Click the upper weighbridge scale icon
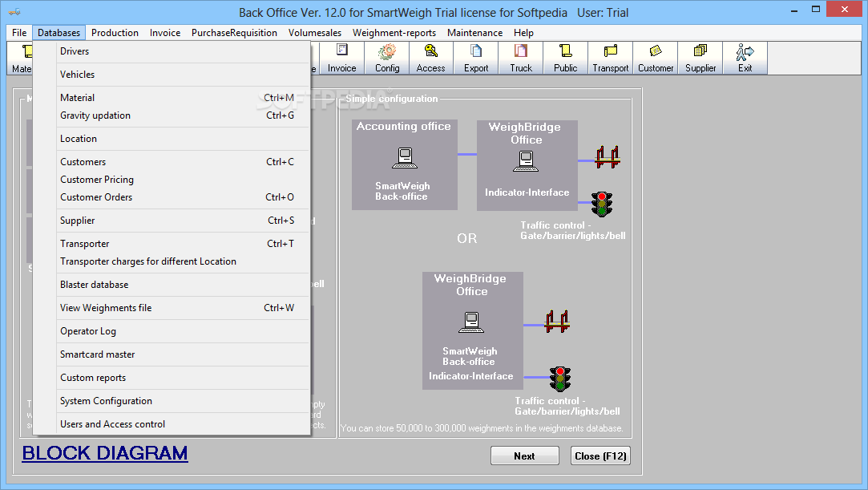This screenshot has height=490, width=868. coord(608,158)
